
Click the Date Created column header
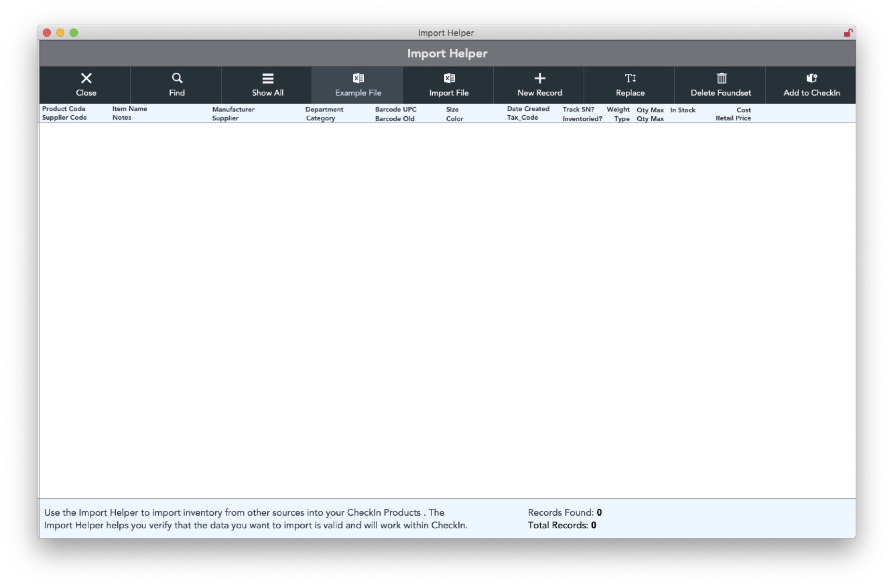(528, 109)
